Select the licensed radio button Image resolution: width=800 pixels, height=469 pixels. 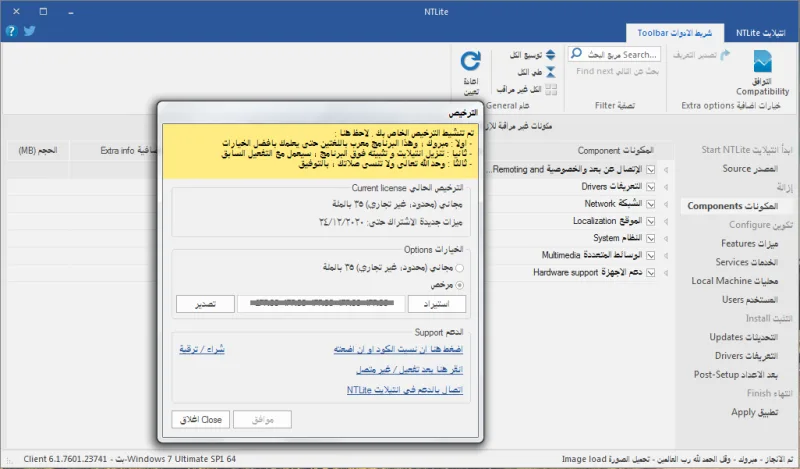coord(460,285)
